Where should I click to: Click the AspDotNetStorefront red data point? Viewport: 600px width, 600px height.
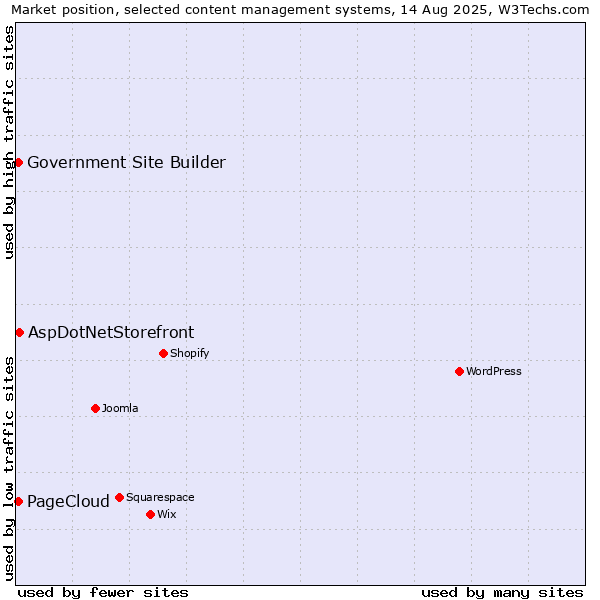tap(20, 333)
